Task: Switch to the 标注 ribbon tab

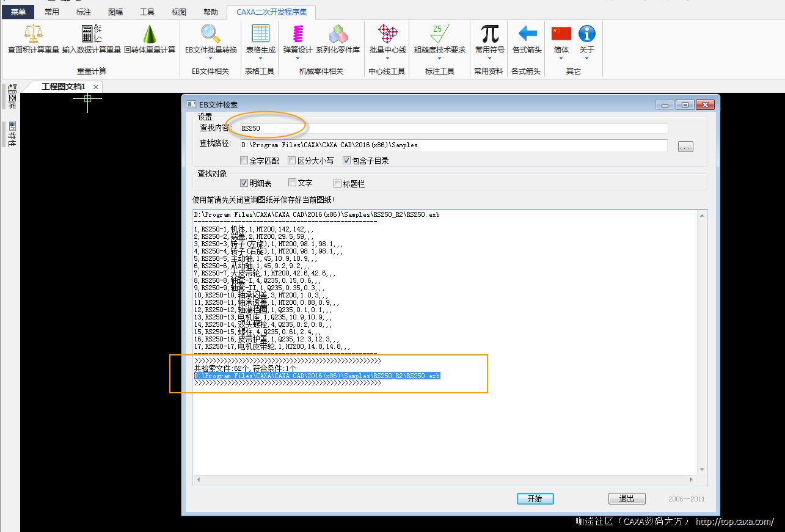Action: (x=84, y=12)
